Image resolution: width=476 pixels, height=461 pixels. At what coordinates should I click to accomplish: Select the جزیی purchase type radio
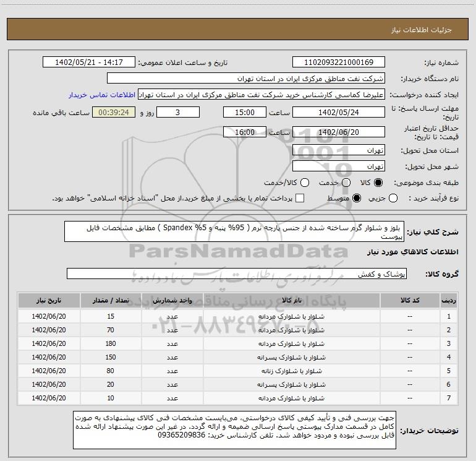(393, 199)
